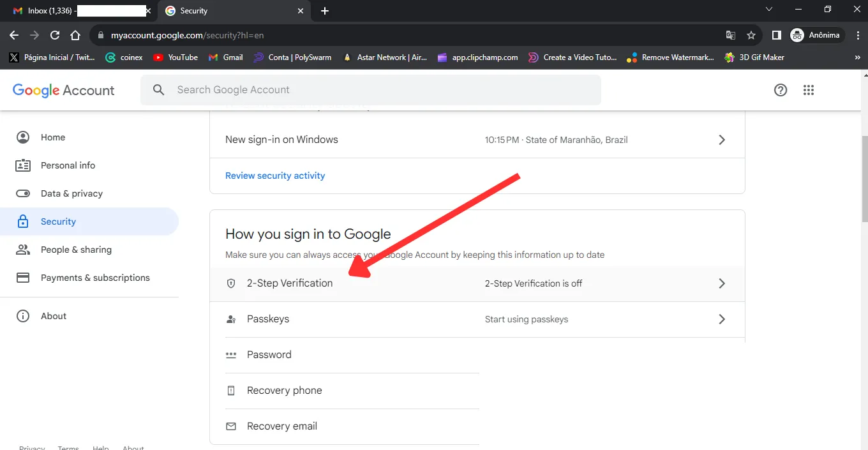This screenshot has height=450, width=868.
Task: Focus the Search Google Account field
Action: click(371, 90)
